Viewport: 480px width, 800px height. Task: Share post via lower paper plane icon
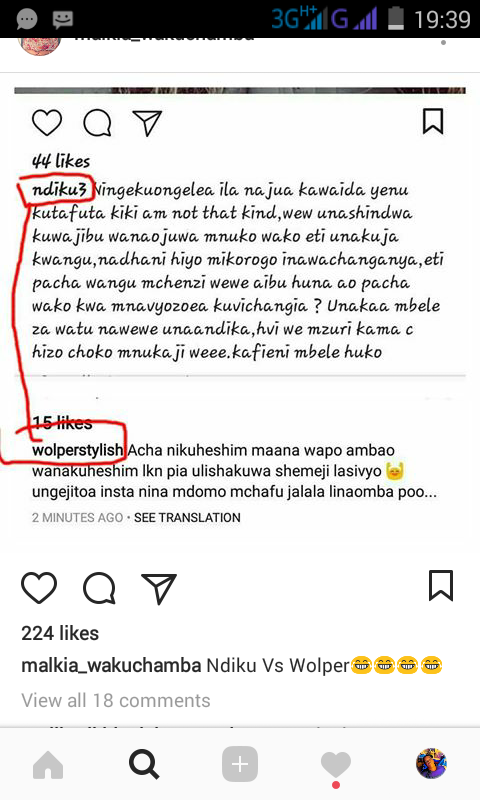click(x=159, y=588)
